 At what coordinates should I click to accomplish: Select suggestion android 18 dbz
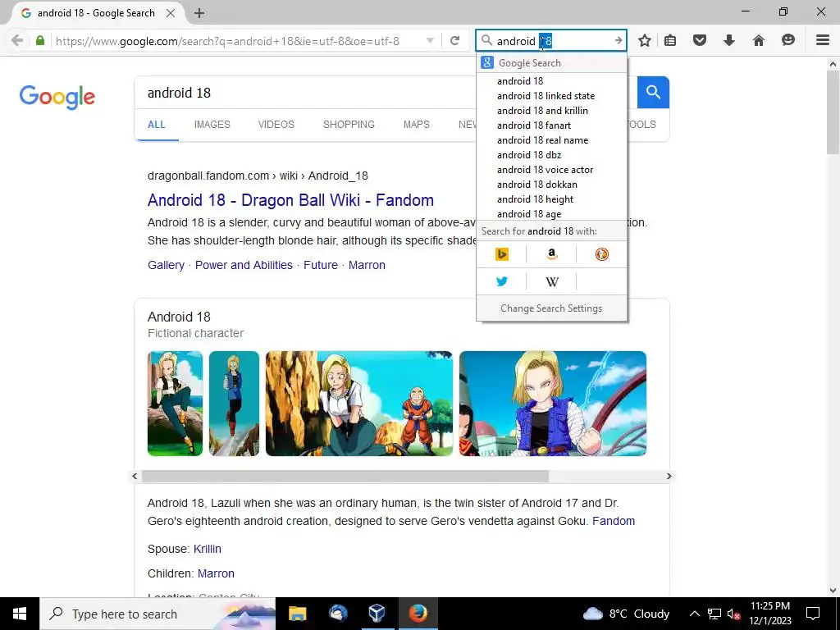(x=551, y=155)
